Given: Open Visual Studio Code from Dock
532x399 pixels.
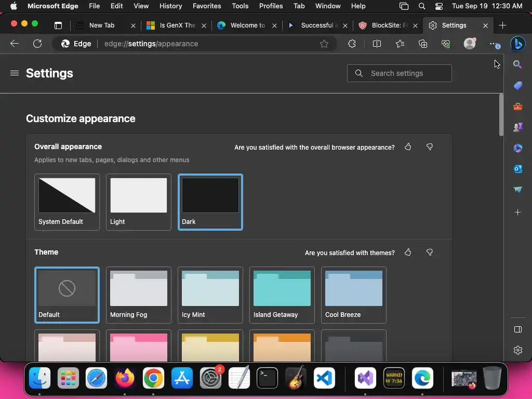Looking at the screenshot, I should (x=324, y=378).
